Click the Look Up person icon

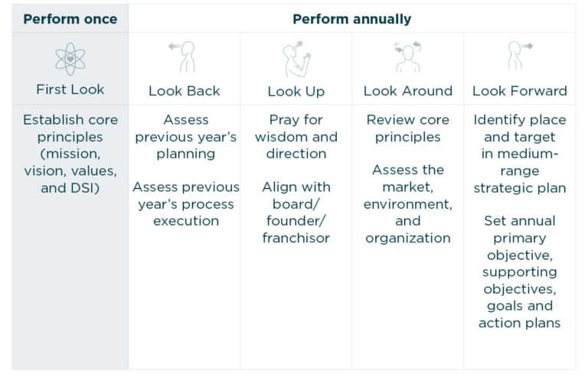pyautogui.click(x=295, y=59)
